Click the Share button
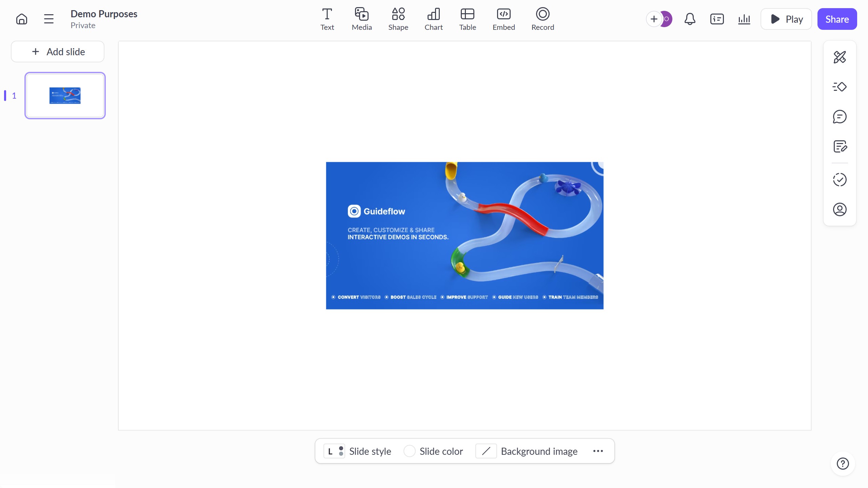The image size is (868, 488). pyautogui.click(x=837, y=19)
